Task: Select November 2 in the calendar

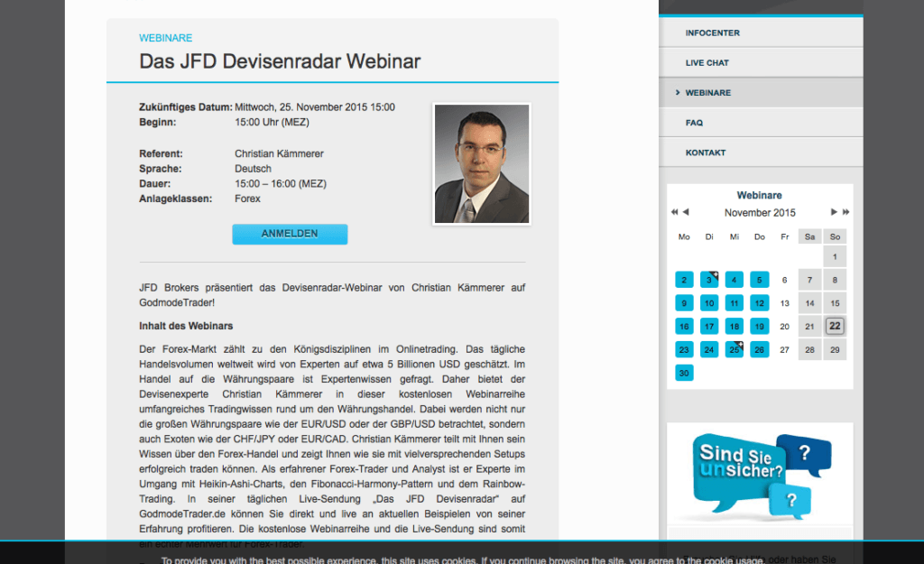Action: pos(684,280)
